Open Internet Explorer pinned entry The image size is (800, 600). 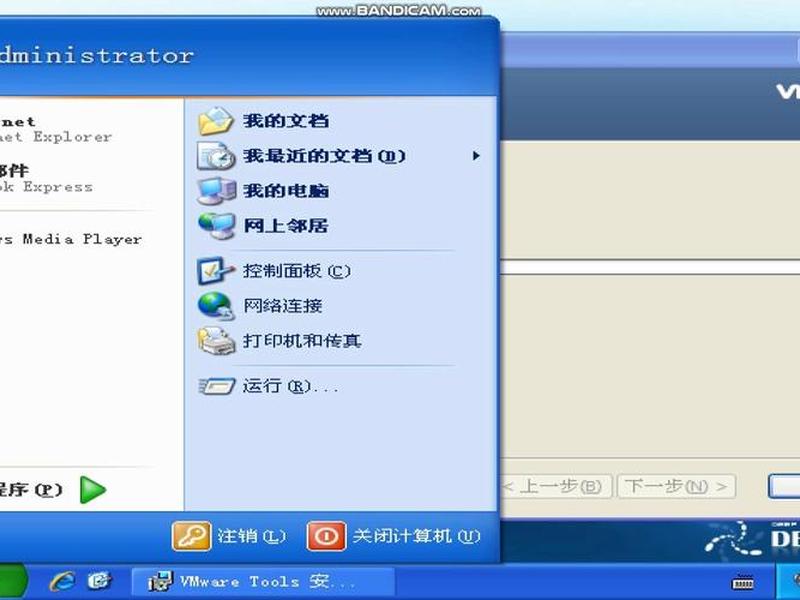(56, 129)
